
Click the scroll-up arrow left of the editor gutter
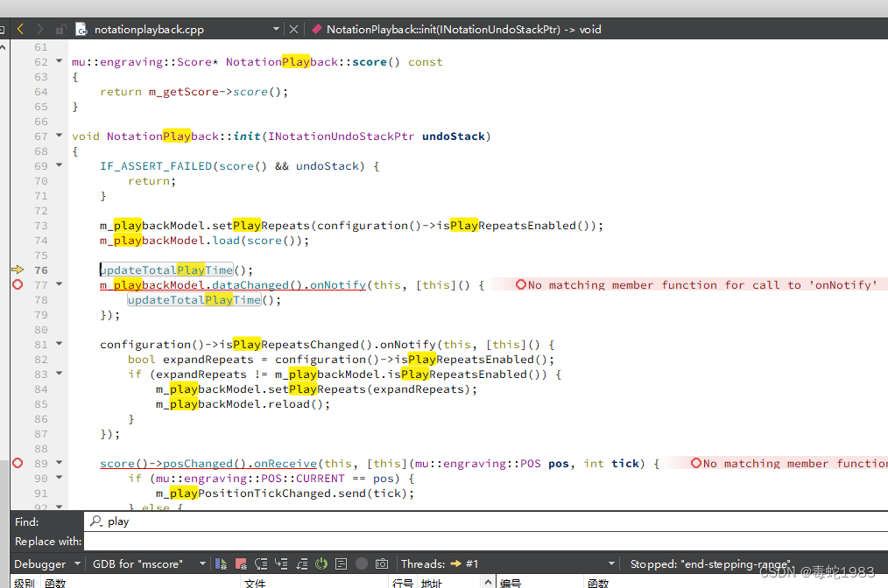[3, 47]
